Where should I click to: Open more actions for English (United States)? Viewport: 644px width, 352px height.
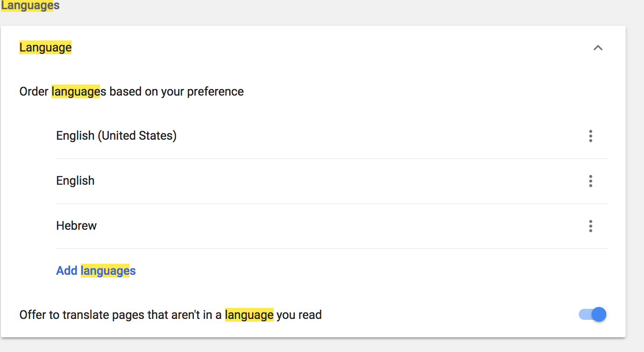(591, 136)
